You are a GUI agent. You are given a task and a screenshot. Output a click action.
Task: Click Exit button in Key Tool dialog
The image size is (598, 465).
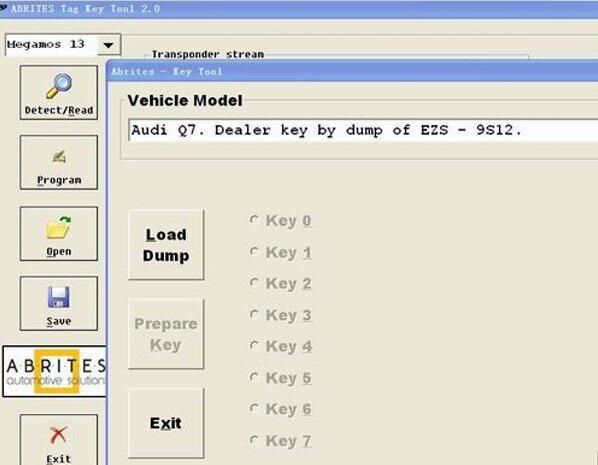click(166, 423)
